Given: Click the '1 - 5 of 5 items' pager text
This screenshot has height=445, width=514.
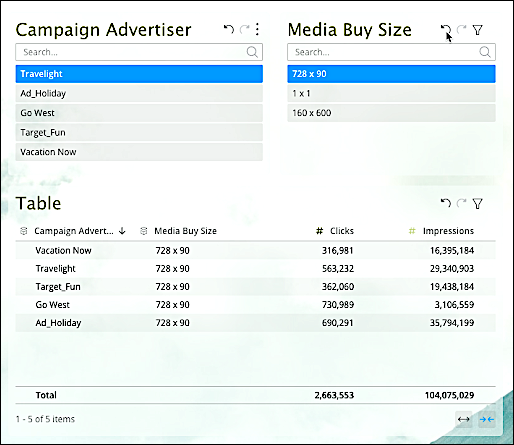Looking at the screenshot, I should pos(45,419).
